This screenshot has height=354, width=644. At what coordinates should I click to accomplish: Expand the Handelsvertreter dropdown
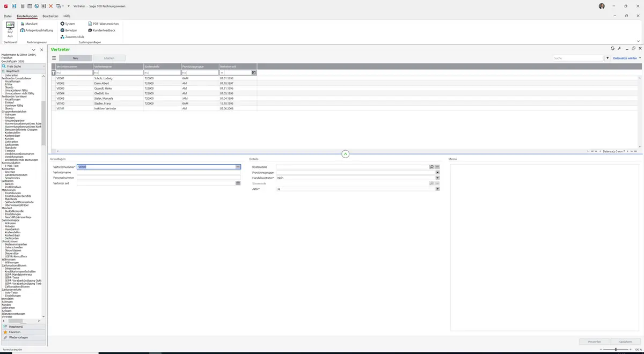click(437, 178)
